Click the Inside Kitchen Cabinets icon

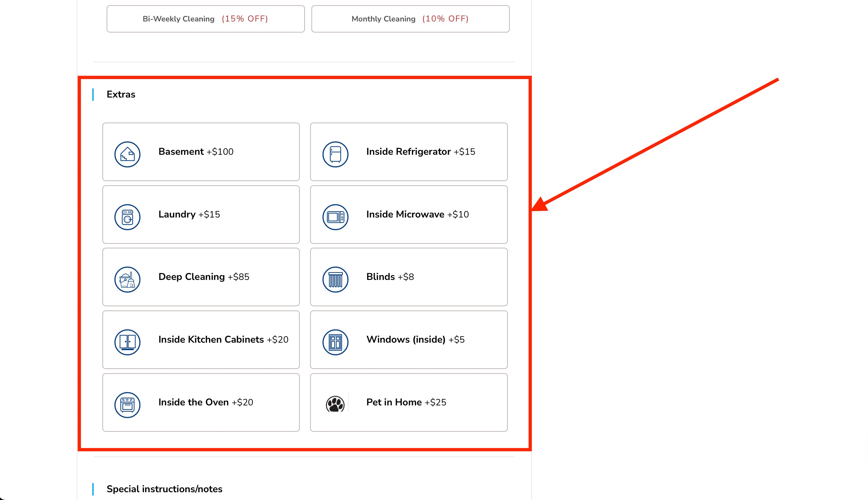[x=127, y=342]
